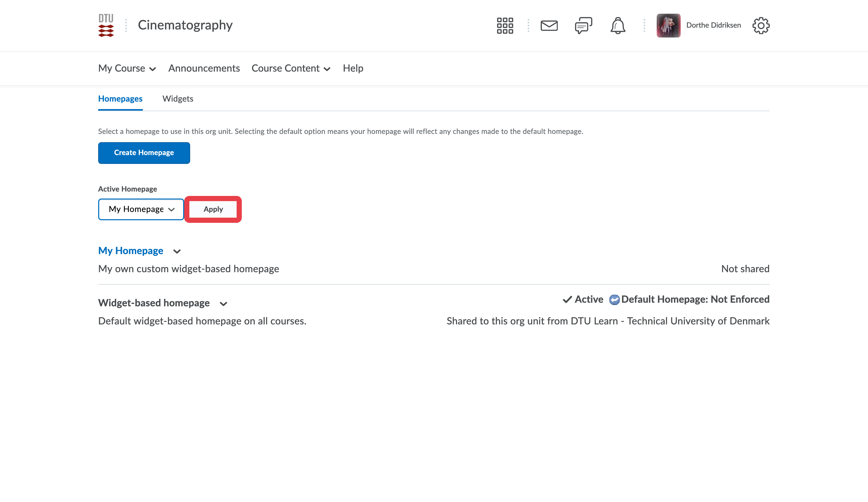Screen dimensions: 868x502
Task: Open the My Homepage link
Action: 130,251
